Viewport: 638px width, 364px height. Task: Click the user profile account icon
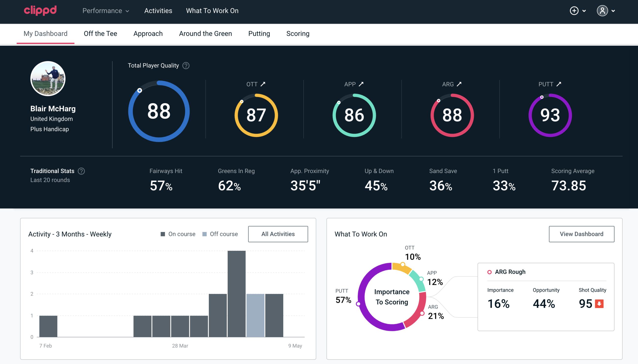(603, 11)
